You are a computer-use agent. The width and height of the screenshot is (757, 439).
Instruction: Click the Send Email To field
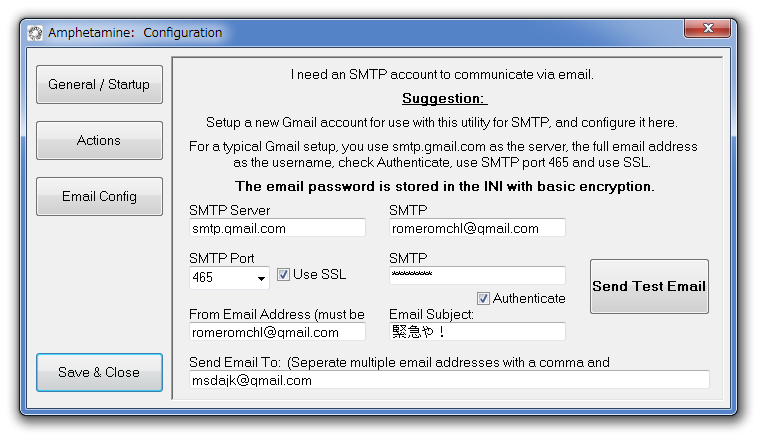click(x=449, y=380)
